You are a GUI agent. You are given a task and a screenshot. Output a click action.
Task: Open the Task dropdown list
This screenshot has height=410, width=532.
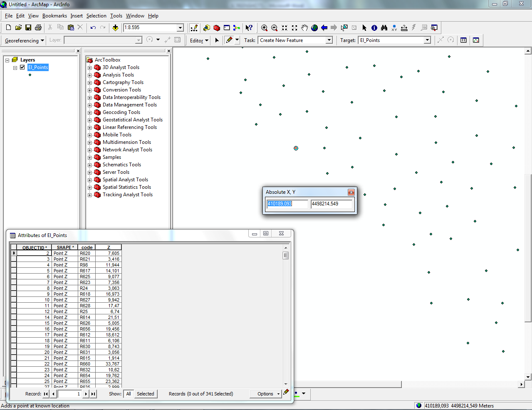[x=329, y=40]
